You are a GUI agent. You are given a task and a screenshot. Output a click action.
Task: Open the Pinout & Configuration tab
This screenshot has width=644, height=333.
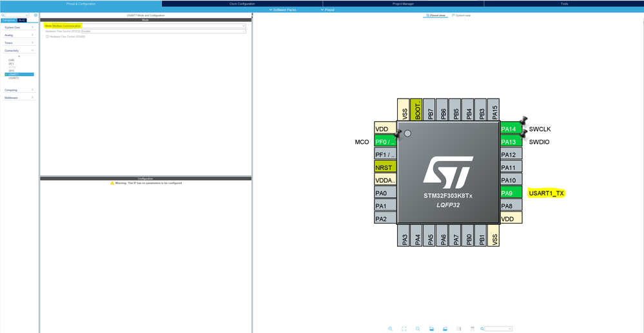pos(81,4)
